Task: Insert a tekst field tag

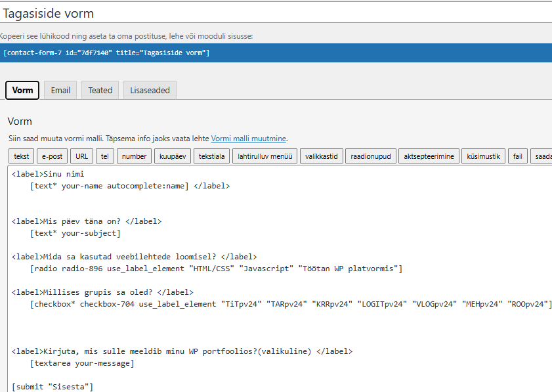Action: [22, 156]
